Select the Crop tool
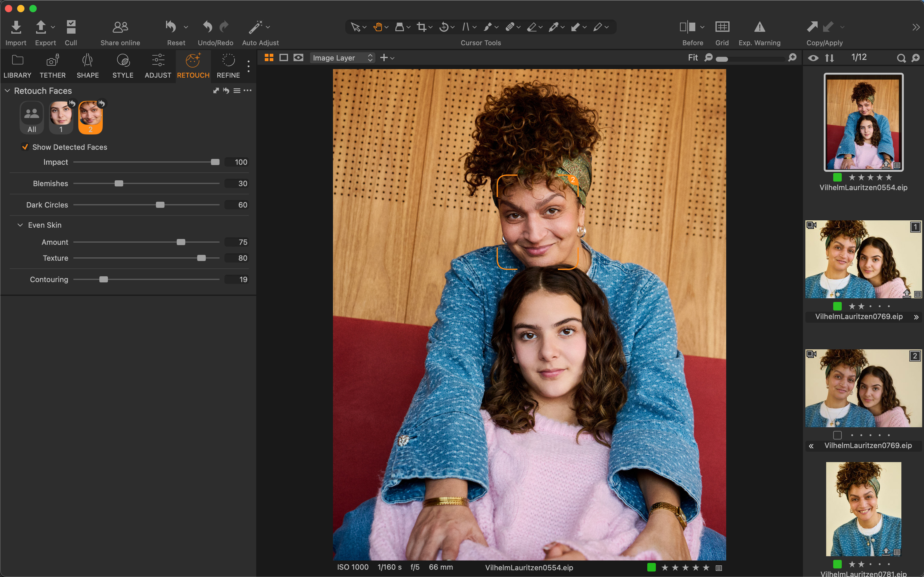The width and height of the screenshot is (924, 577). 422,27
